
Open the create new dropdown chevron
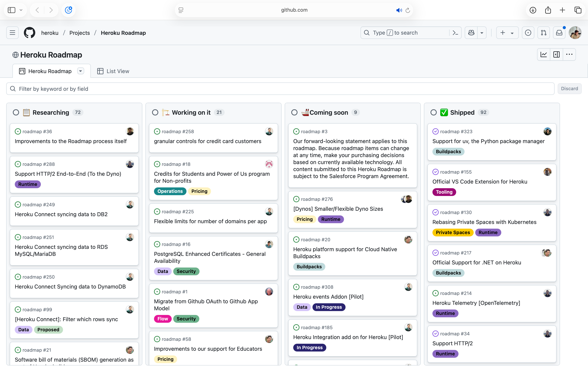[x=512, y=32]
